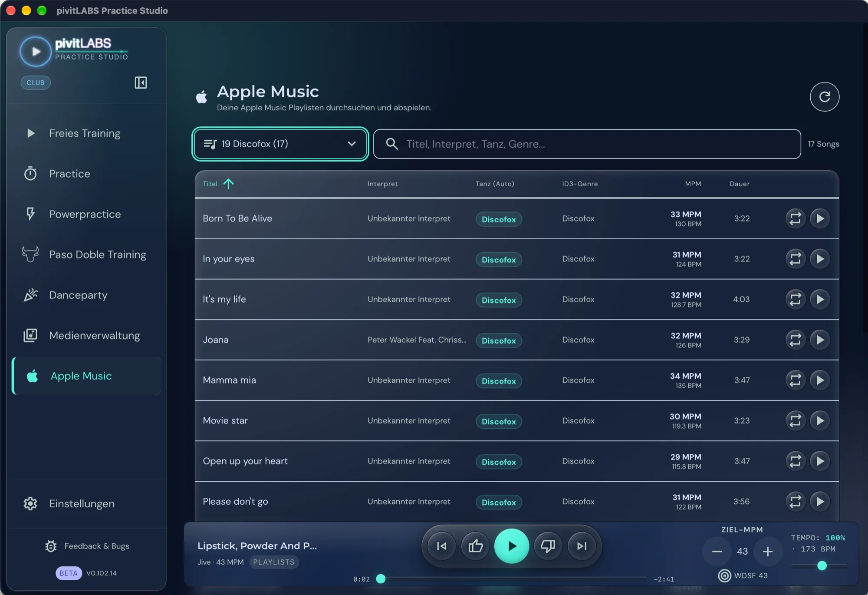Click the playback progress bar handle
Screen dimensions: 868x595
(x=381, y=578)
